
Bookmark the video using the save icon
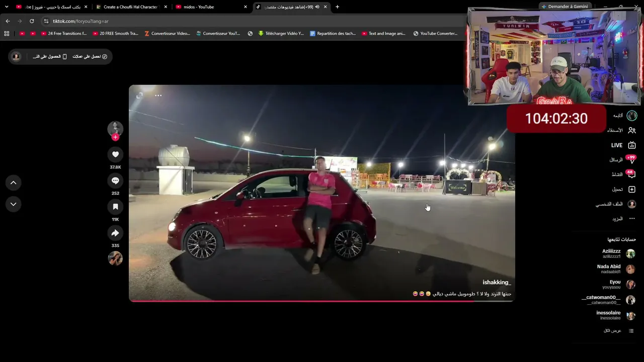point(115,207)
